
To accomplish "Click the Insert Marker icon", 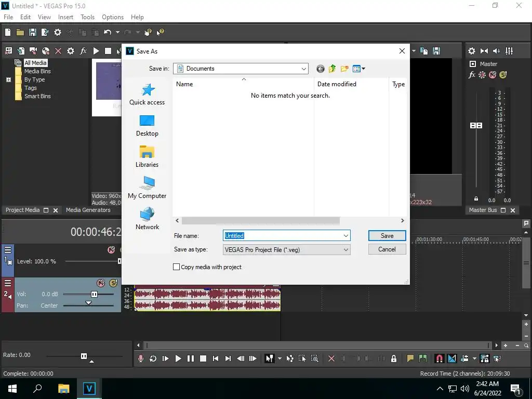I will point(410,358).
